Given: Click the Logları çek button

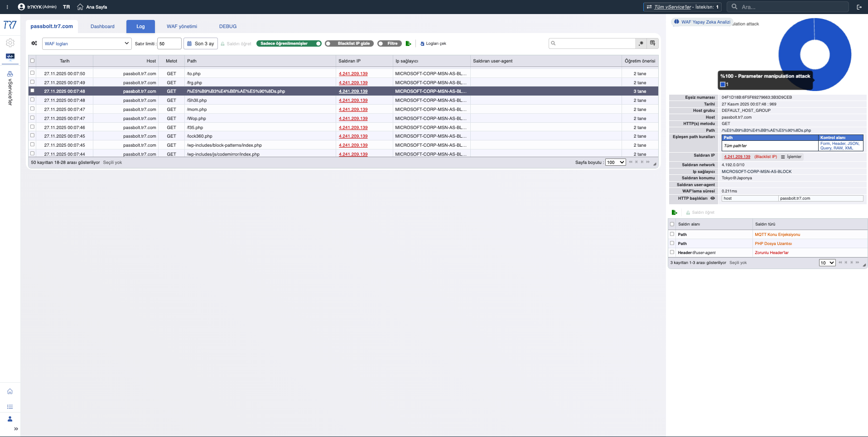Looking at the screenshot, I should [x=433, y=43].
